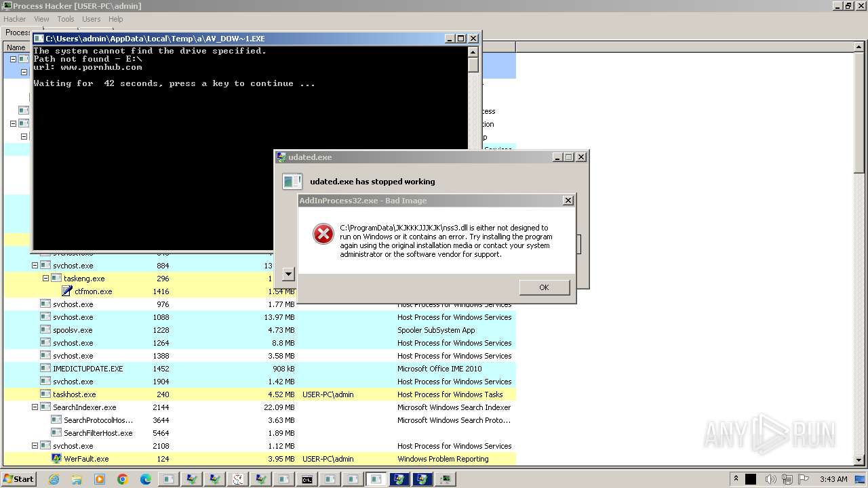Collapse the SearchIndexer.exe tree node
Viewport: 868px width, 488px height.
(35, 407)
